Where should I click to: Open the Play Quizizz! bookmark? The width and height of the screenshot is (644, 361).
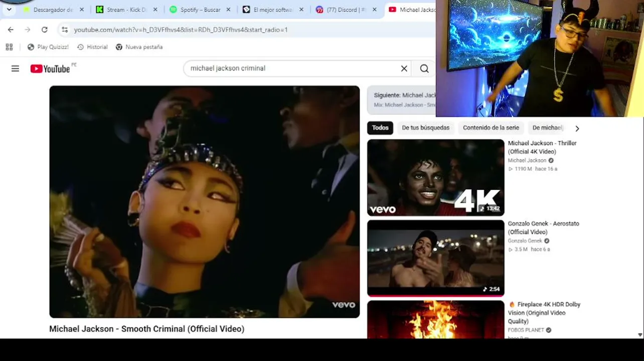click(x=48, y=47)
